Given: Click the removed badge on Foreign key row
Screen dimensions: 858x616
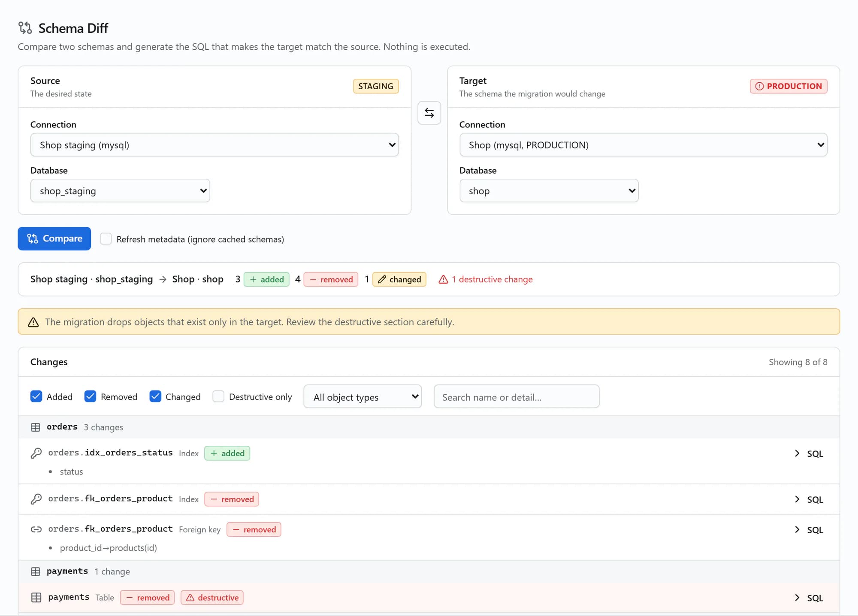Looking at the screenshot, I should [x=254, y=529].
